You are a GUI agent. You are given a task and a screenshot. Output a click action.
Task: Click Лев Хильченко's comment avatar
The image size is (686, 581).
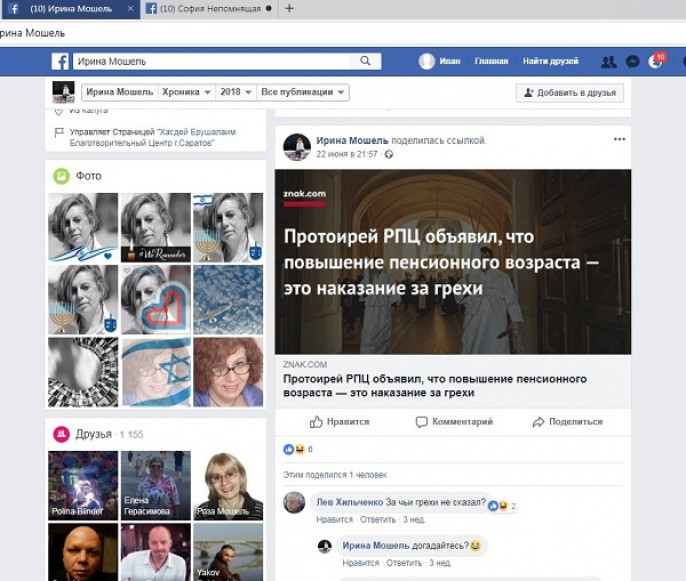tap(294, 502)
